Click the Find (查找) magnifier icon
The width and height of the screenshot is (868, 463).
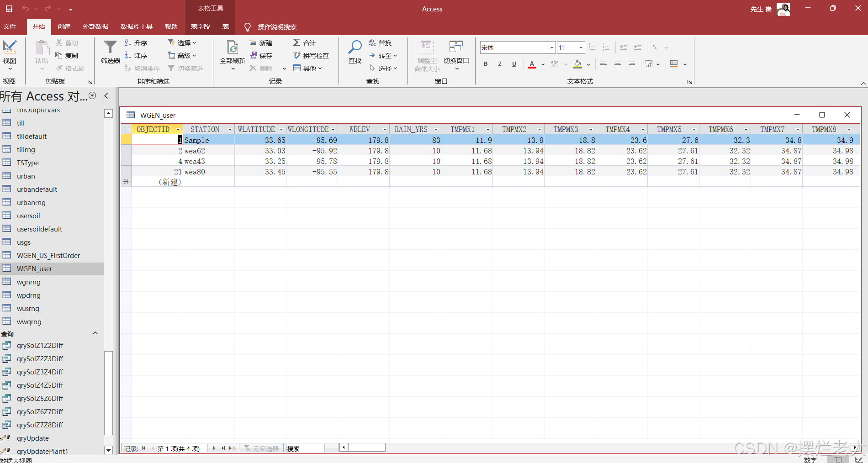[x=355, y=47]
